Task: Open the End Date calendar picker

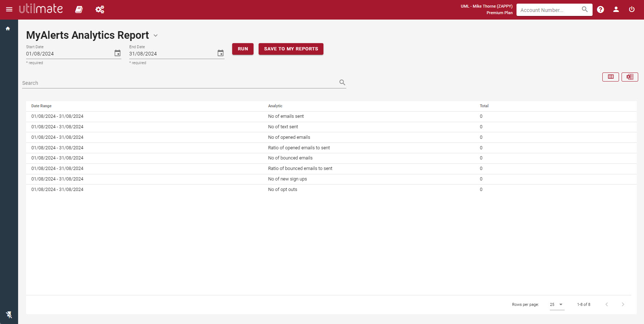Action: pyautogui.click(x=221, y=53)
